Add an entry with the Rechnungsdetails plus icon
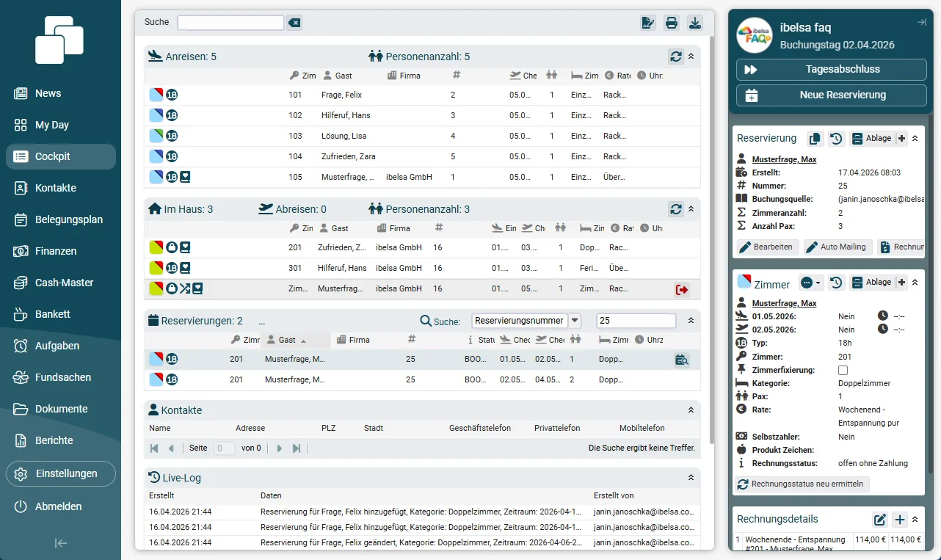The height and width of the screenshot is (560, 941). tap(900, 520)
